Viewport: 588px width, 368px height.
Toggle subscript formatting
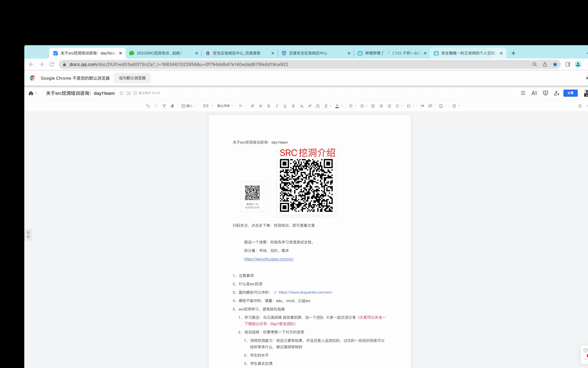(302, 106)
